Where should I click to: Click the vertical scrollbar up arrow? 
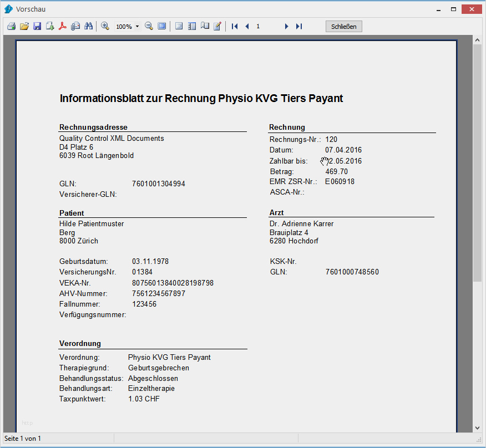click(477, 40)
